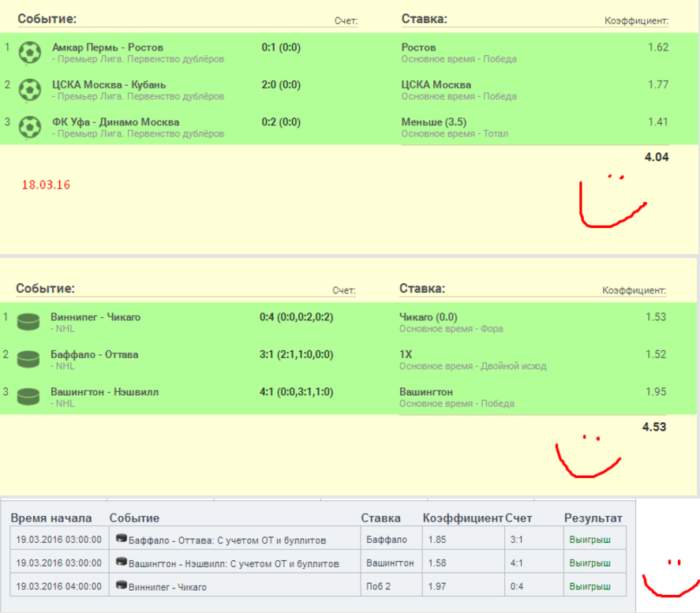
Task: Click the small puck icon in the 04:00:00 table row
Action: (122, 585)
